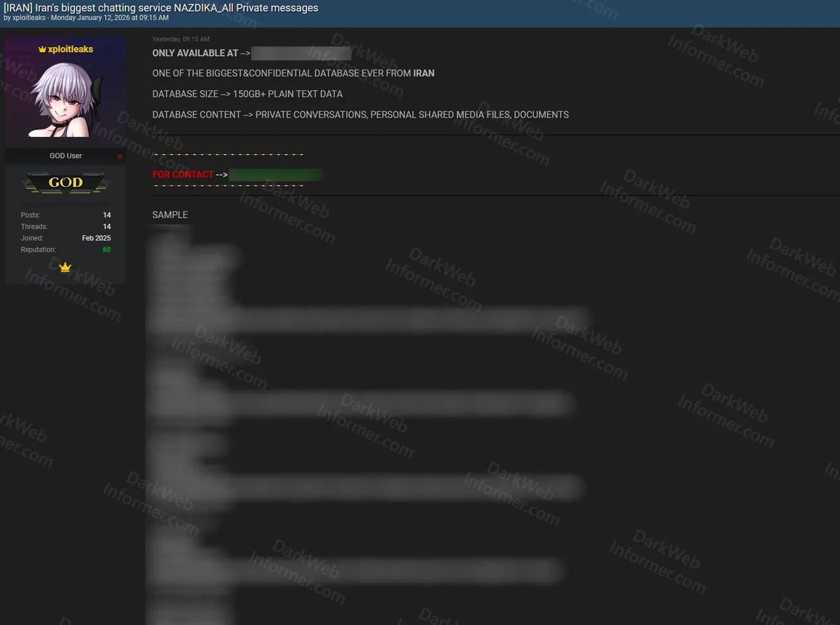Open the thread title [IRAN] NAZDIKA Private messages
The width and height of the screenshot is (840, 625).
coord(162,8)
